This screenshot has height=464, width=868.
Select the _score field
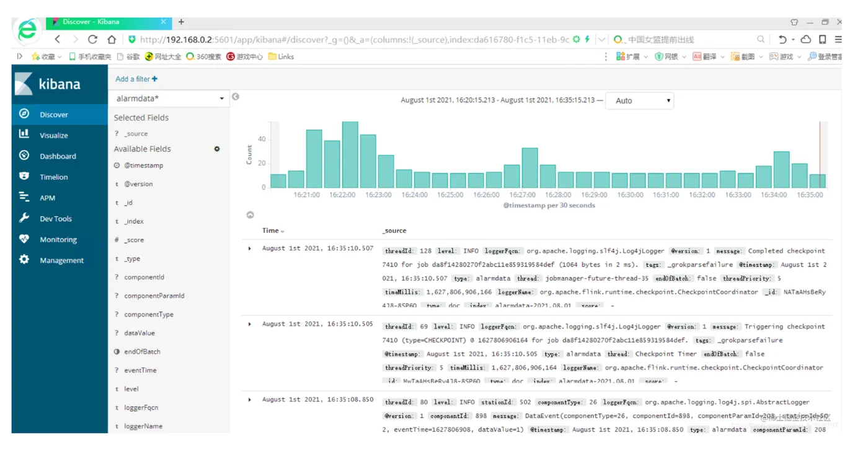[134, 240]
